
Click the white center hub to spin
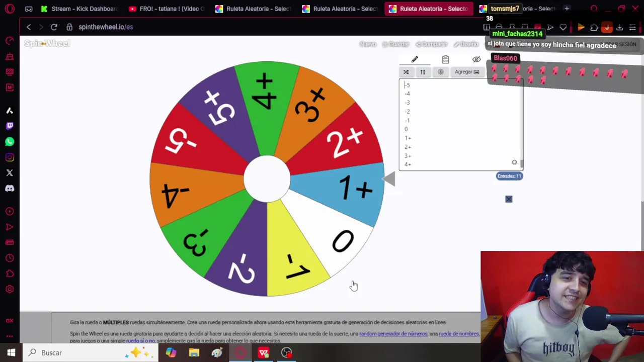pyautogui.click(x=267, y=178)
